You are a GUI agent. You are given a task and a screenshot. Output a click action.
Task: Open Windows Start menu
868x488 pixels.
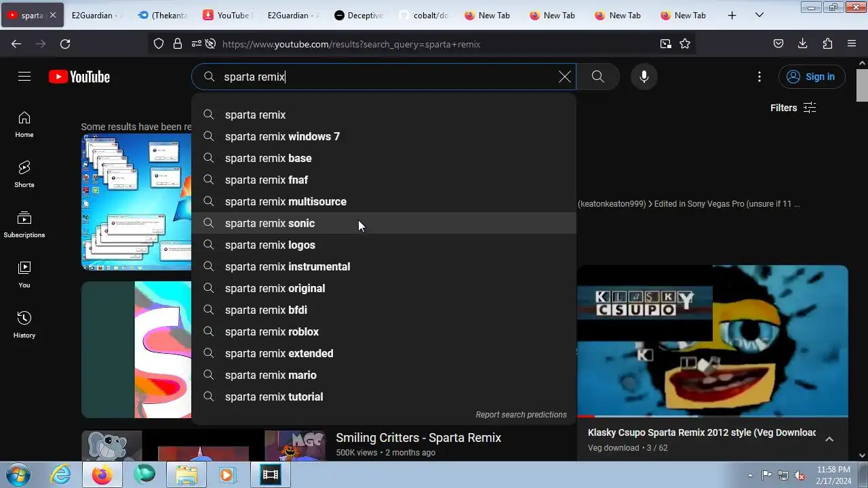pyautogui.click(x=18, y=474)
